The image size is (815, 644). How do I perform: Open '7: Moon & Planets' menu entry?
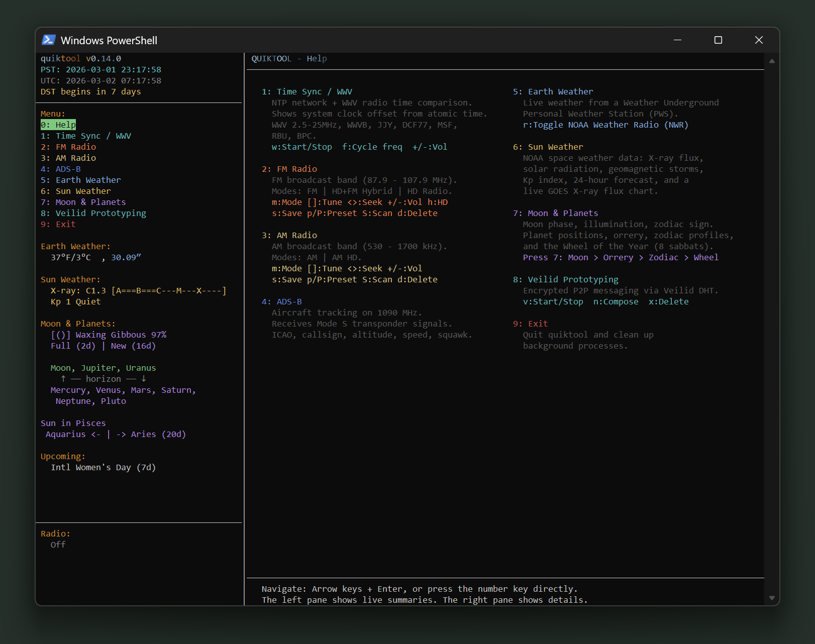[x=83, y=202]
